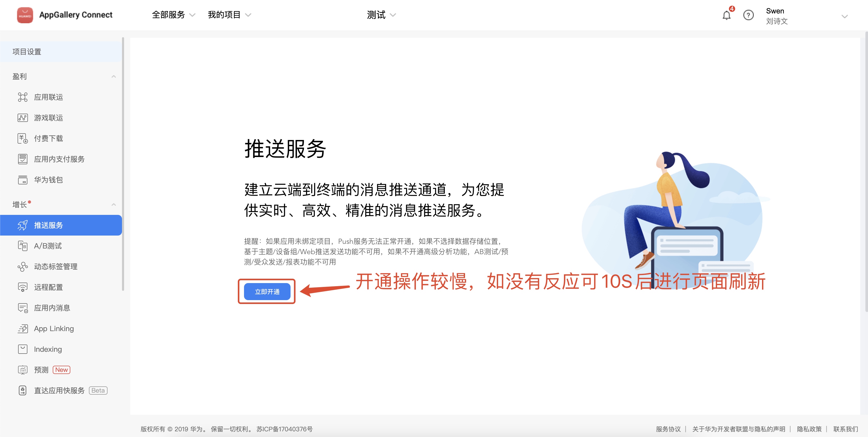The width and height of the screenshot is (868, 437).
Task: Click the A/B测试 sidebar icon
Action: click(22, 246)
